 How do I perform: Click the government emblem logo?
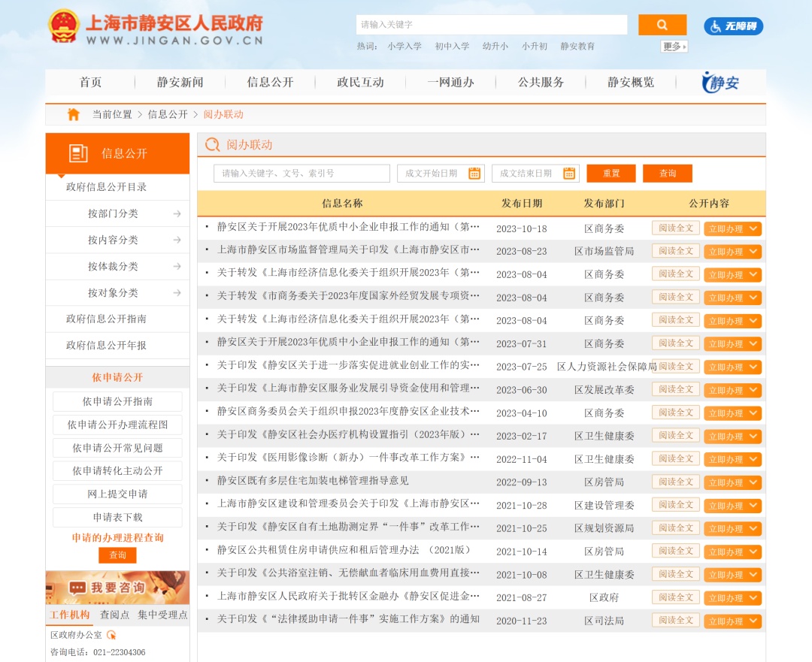(63, 27)
